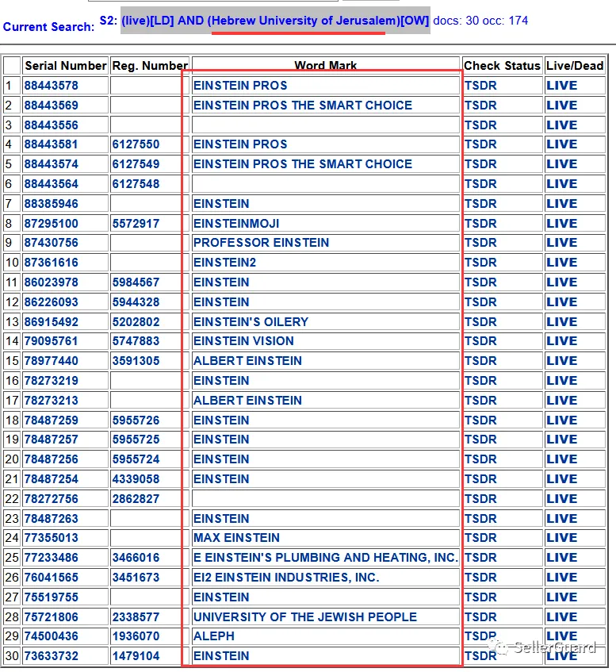Open registration number 3591305
Image resolution: width=616 pixels, height=672 pixels.
(136, 361)
